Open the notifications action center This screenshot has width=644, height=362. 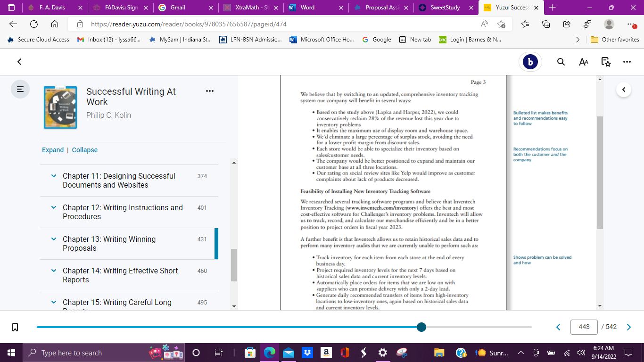click(628, 353)
